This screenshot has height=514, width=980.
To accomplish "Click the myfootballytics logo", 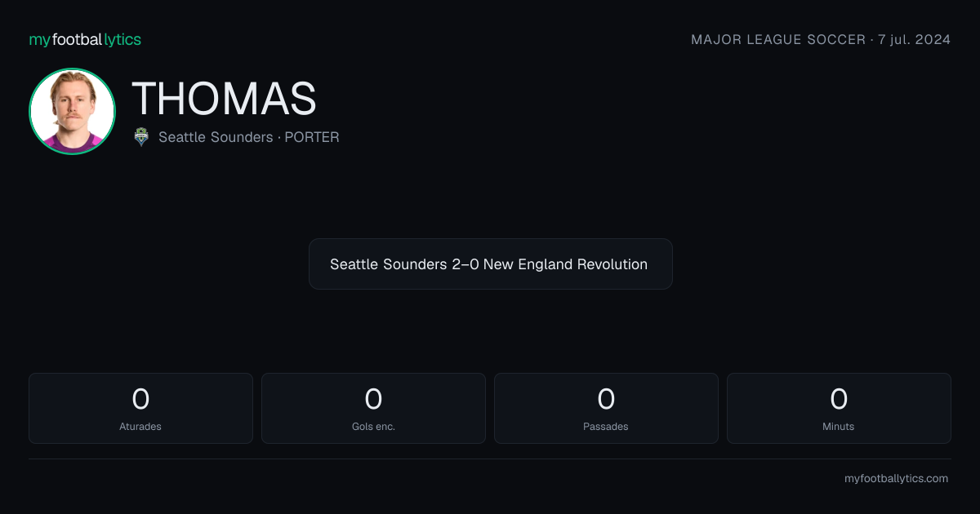I will click(85, 39).
